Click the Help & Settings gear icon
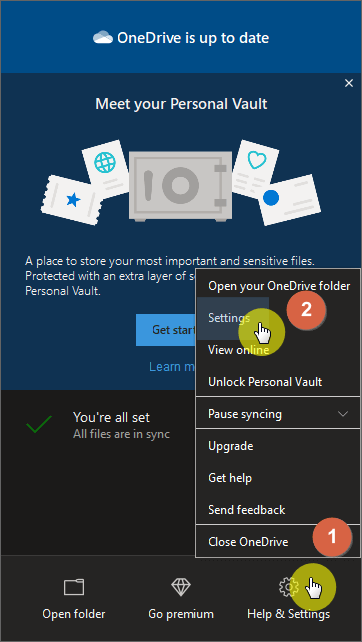Viewport: 362px width, 642px height. [x=288, y=587]
